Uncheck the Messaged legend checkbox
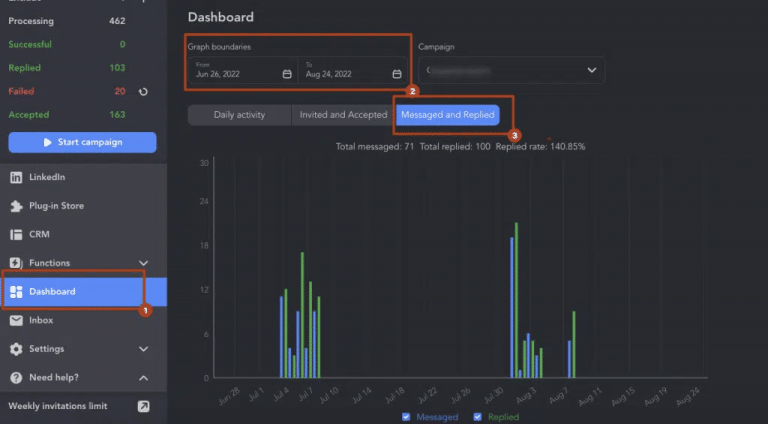This screenshot has height=424, width=768. [x=406, y=416]
